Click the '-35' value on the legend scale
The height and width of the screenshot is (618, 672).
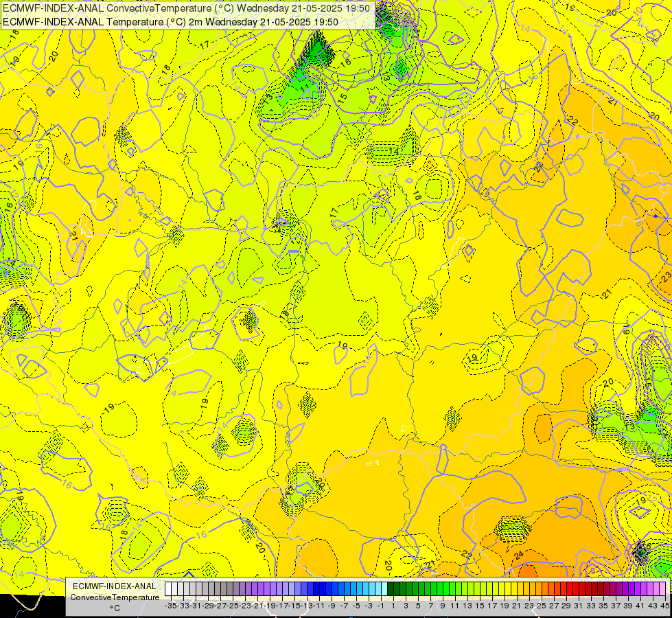pyautogui.click(x=171, y=606)
